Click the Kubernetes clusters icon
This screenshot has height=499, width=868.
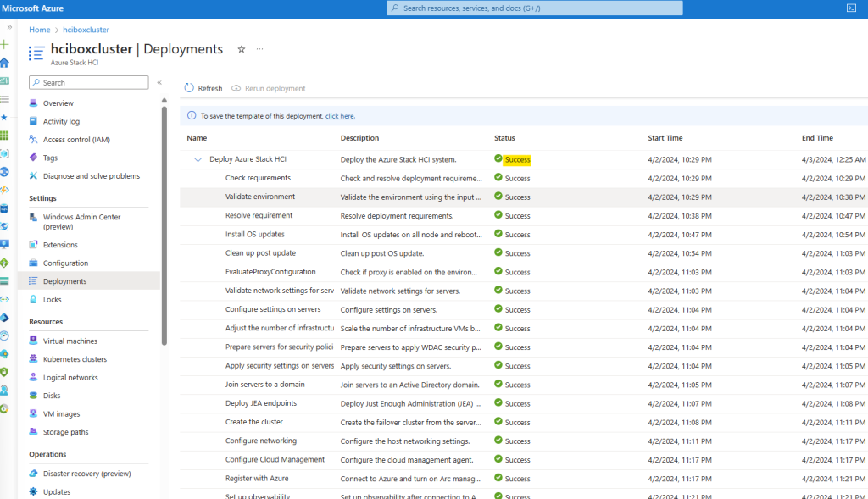33,359
